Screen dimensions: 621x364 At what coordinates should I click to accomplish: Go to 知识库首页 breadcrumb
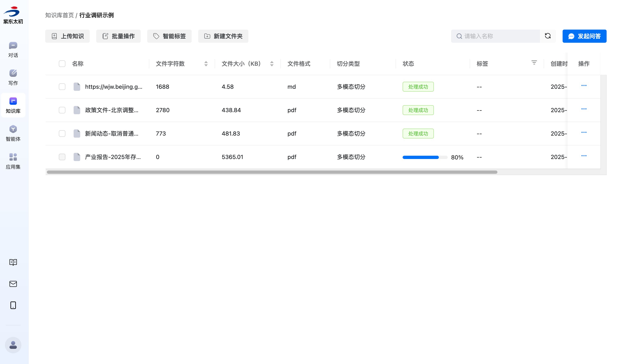pos(59,15)
